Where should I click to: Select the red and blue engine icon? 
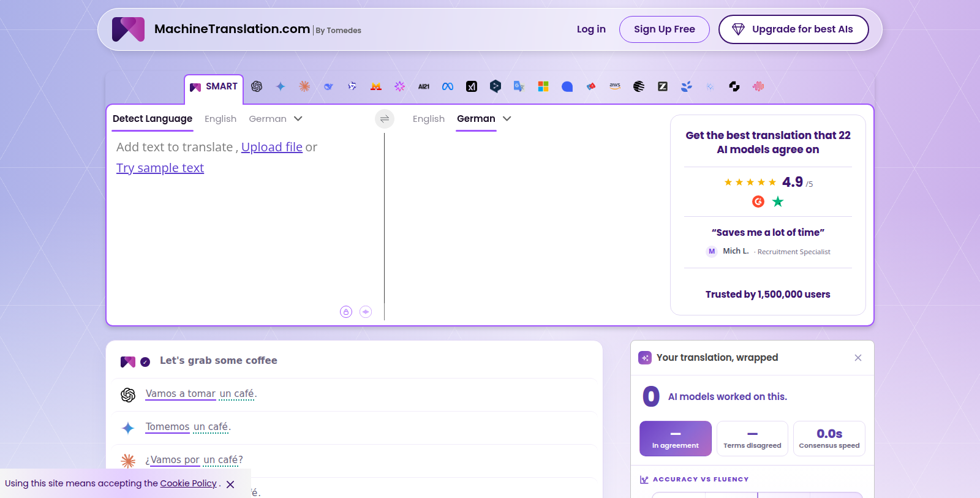point(591,86)
